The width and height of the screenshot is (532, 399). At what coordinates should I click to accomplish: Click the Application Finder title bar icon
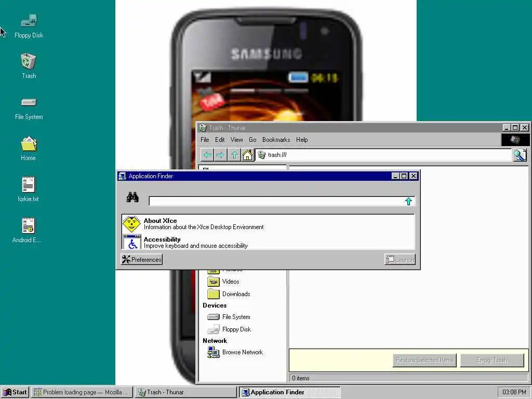click(122, 176)
